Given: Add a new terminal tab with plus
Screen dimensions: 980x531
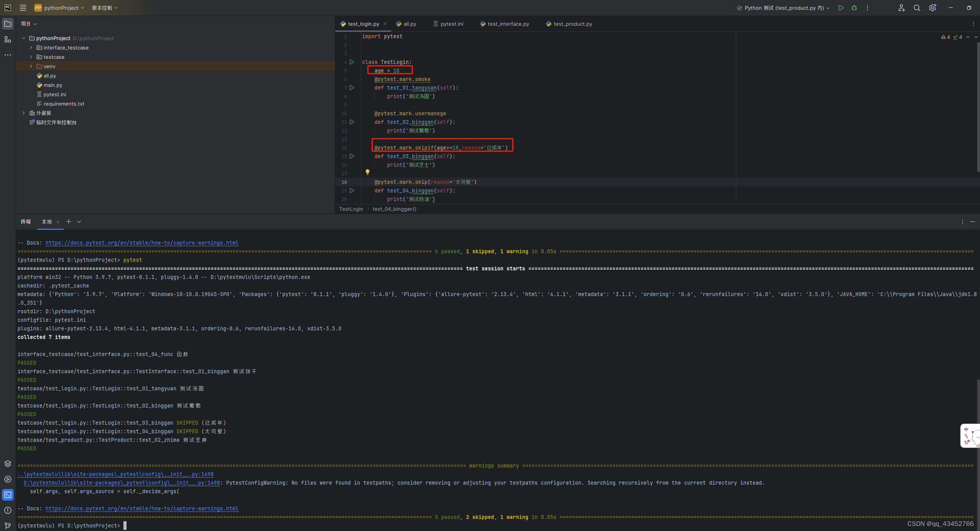Looking at the screenshot, I should pos(69,222).
